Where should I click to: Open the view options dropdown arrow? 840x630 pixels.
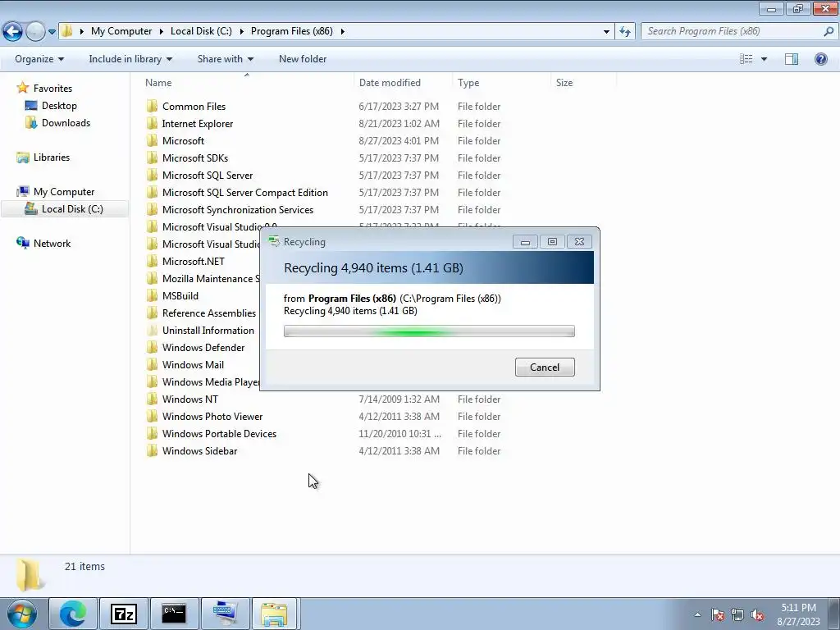(x=764, y=59)
